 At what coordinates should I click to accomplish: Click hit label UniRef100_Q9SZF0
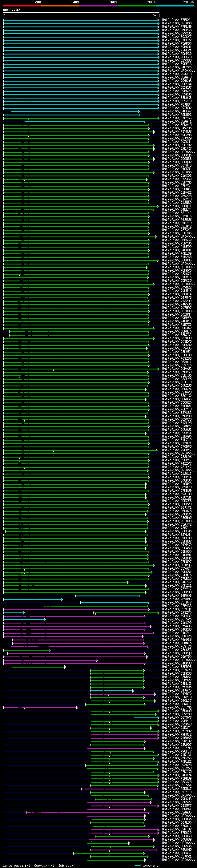pyautogui.click(x=177, y=612)
